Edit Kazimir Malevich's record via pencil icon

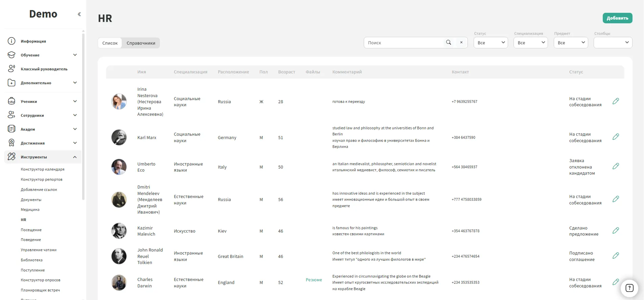[616, 231]
